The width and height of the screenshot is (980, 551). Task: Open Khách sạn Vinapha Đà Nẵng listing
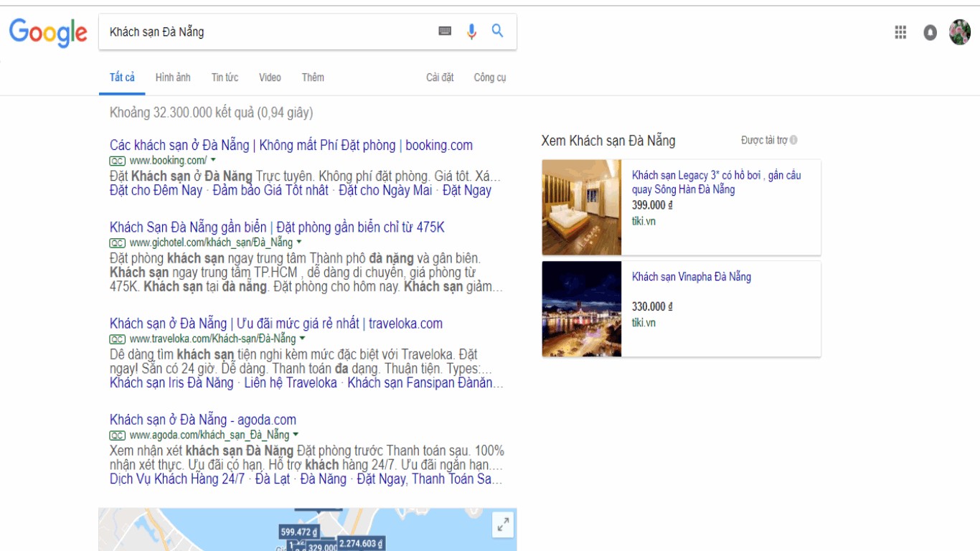[x=692, y=277]
